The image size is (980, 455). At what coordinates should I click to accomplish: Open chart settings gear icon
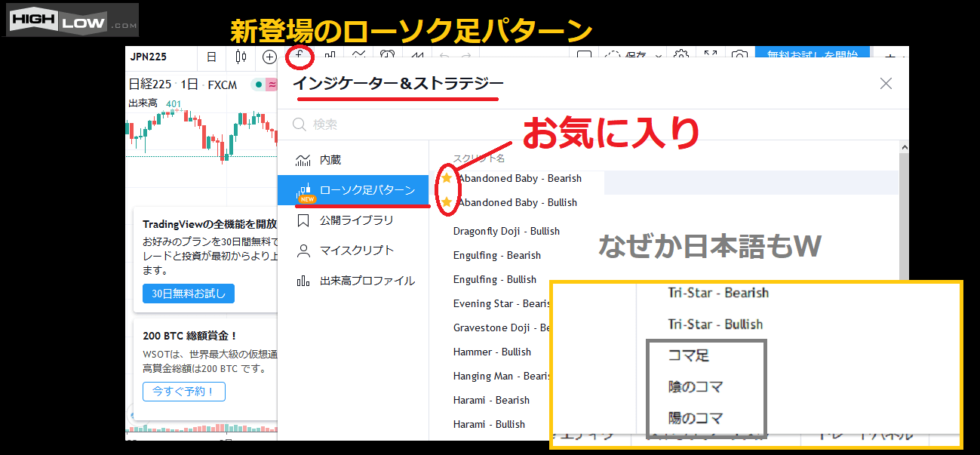coord(681,57)
